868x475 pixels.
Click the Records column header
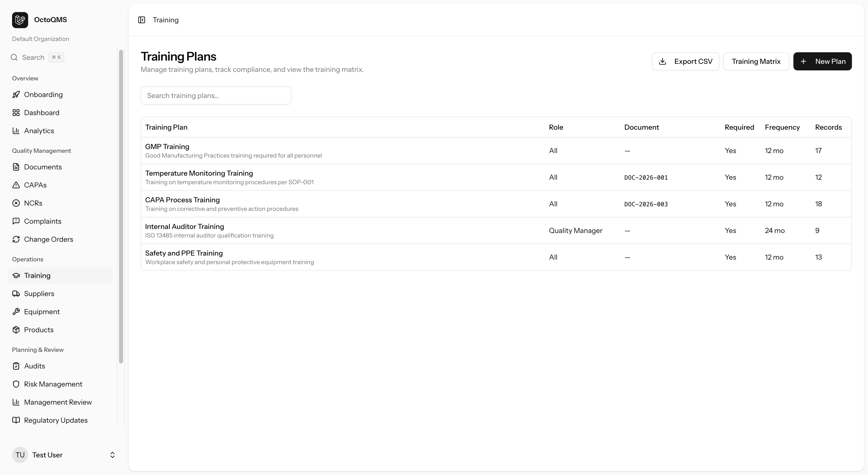828,127
